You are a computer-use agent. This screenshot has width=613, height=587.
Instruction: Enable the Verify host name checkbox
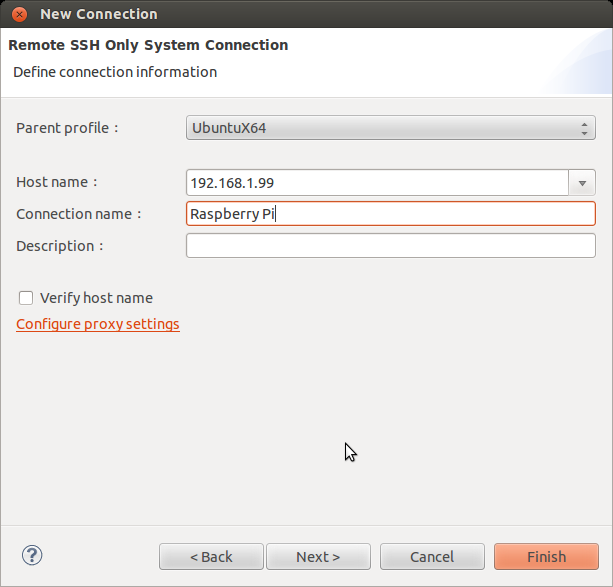pyautogui.click(x=26, y=298)
